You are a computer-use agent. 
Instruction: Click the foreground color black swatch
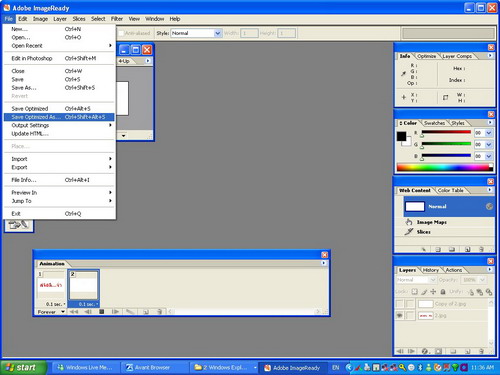coord(401,136)
